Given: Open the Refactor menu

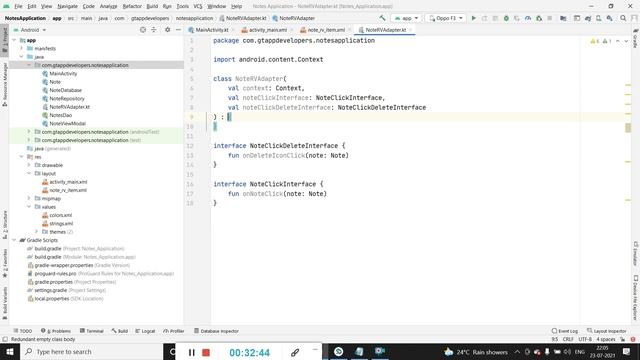Looking at the screenshot, I should [x=132, y=6].
